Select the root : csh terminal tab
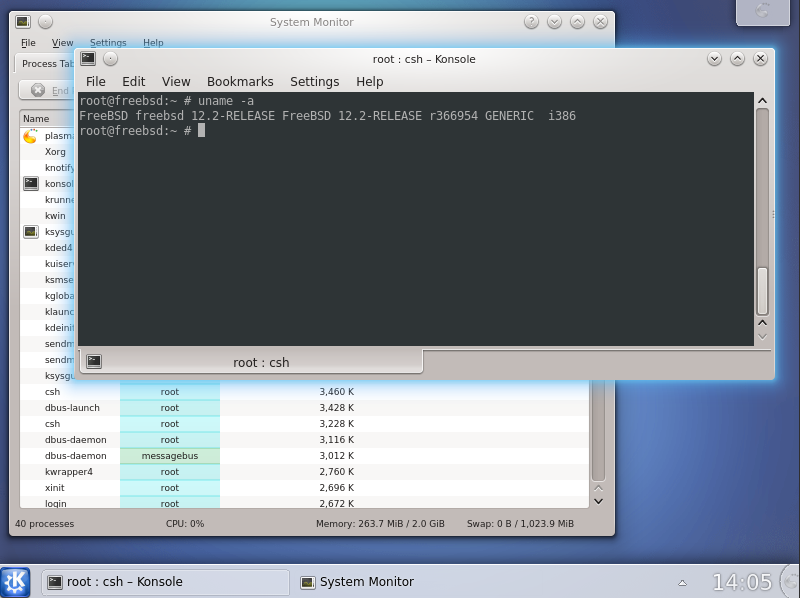 coord(252,362)
